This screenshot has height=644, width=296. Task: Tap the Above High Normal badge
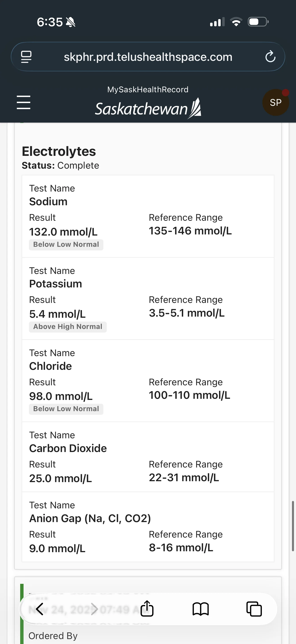(68, 327)
